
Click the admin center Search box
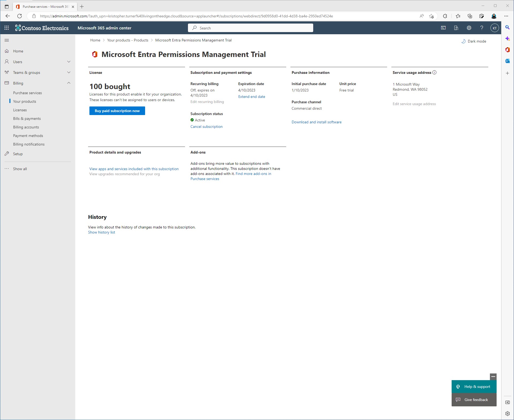click(251, 28)
